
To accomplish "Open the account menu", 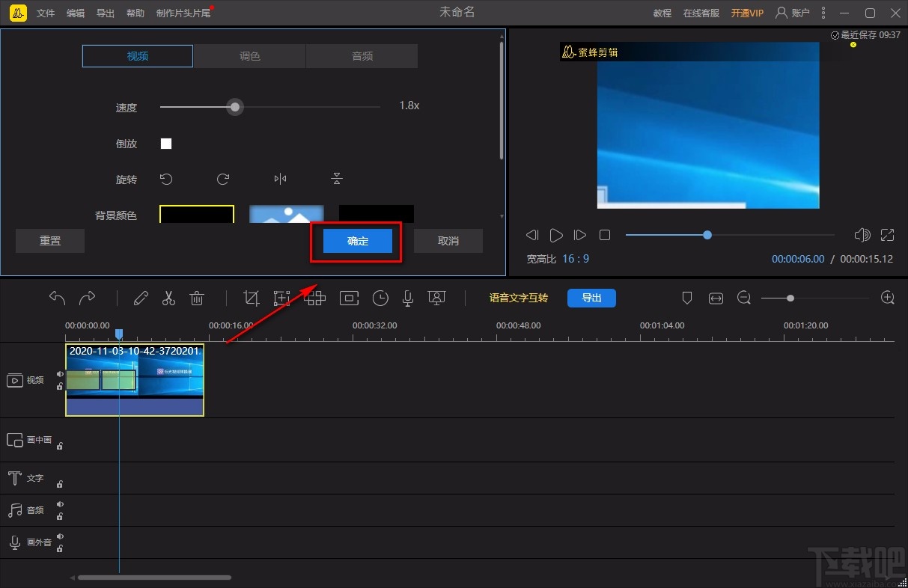I will tap(793, 13).
